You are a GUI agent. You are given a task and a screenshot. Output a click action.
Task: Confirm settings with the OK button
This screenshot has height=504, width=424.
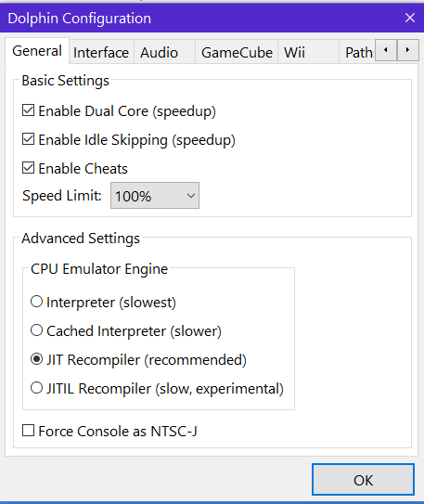363,480
